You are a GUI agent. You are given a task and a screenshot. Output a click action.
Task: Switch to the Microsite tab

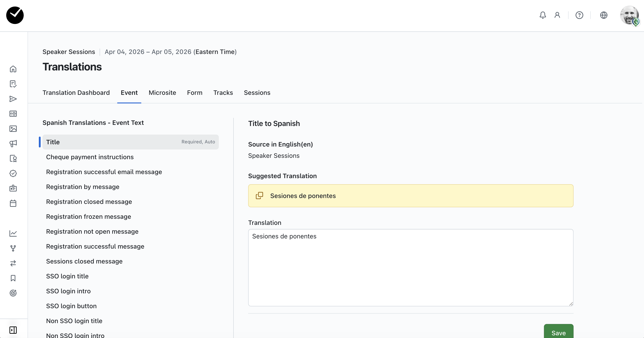click(162, 93)
